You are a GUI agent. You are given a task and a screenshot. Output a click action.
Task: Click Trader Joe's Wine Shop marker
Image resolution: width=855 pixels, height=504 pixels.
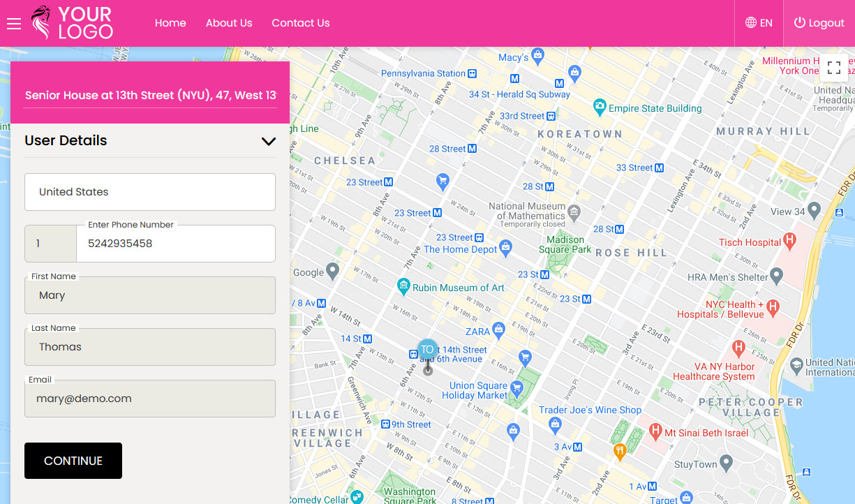[x=555, y=424]
